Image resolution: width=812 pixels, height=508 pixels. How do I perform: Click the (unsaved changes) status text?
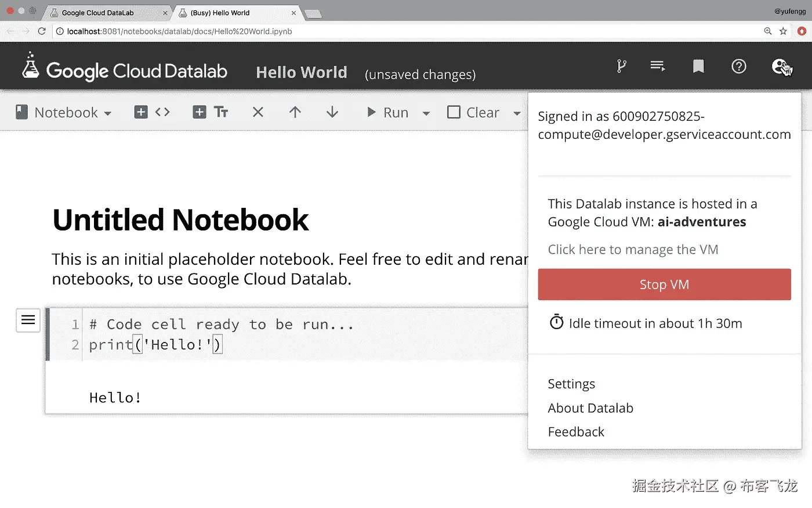coord(420,74)
